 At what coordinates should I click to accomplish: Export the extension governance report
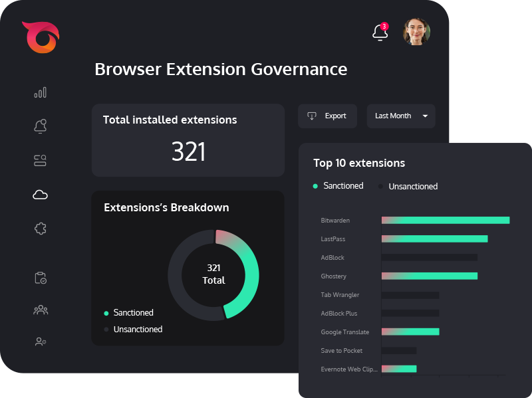(x=327, y=116)
